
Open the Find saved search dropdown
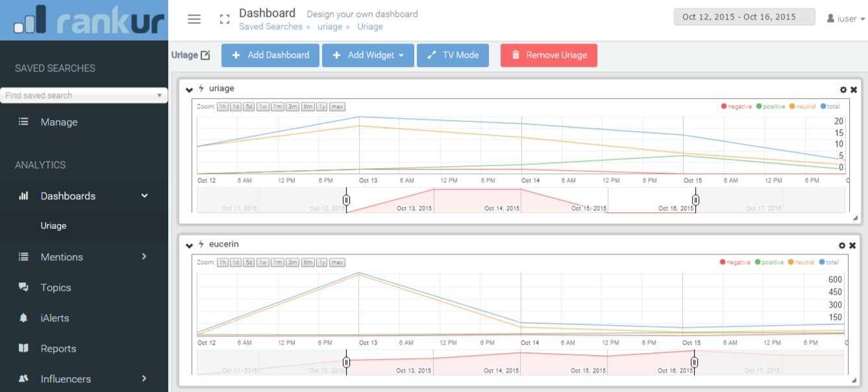click(84, 95)
